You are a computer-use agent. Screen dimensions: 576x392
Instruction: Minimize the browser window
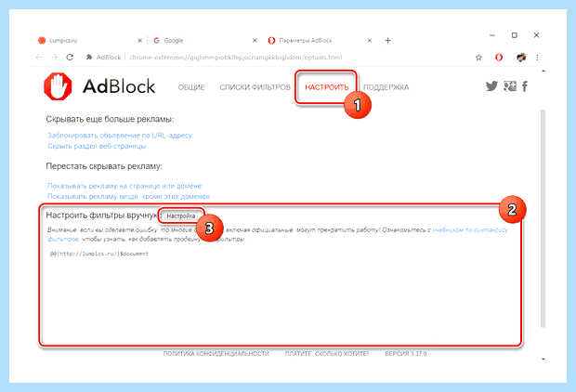492,35
